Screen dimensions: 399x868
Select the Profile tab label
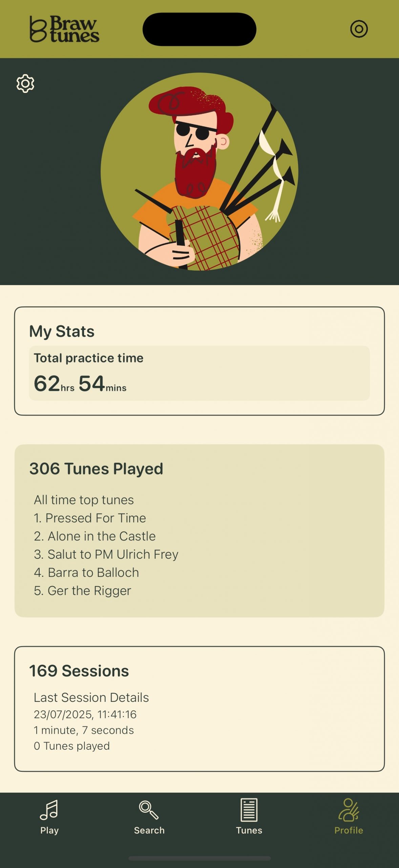pos(349,830)
